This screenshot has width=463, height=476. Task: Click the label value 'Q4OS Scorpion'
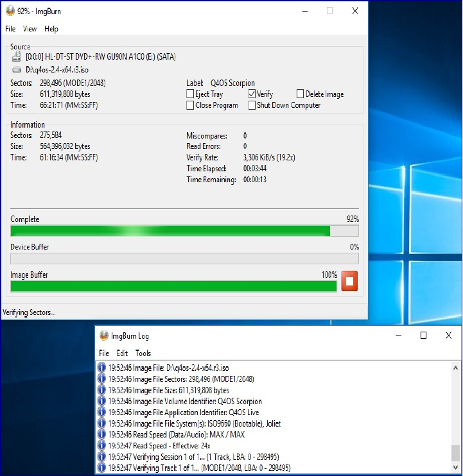[232, 83]
